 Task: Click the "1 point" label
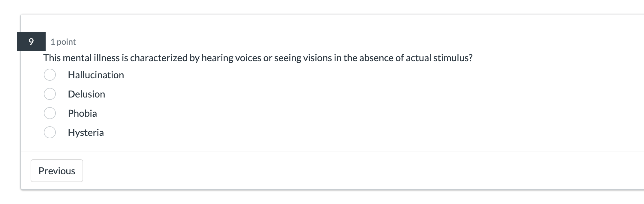coord(63,42)
